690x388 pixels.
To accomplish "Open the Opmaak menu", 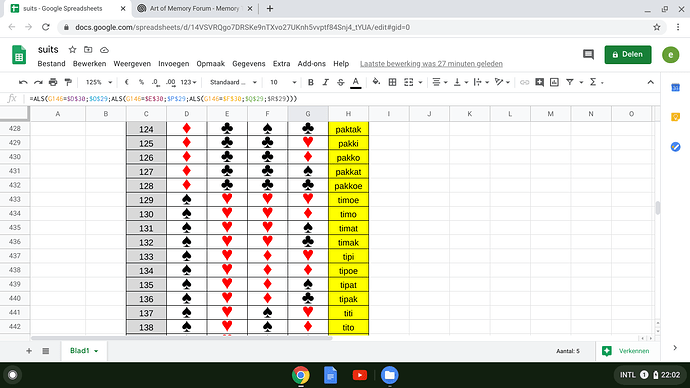I will click(x=210, y=64).
